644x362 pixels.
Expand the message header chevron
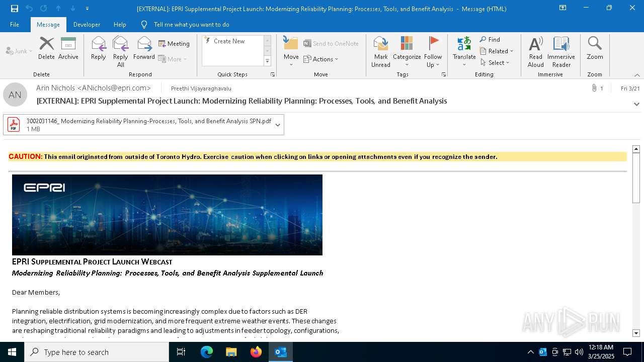click(x=636, y=104)
